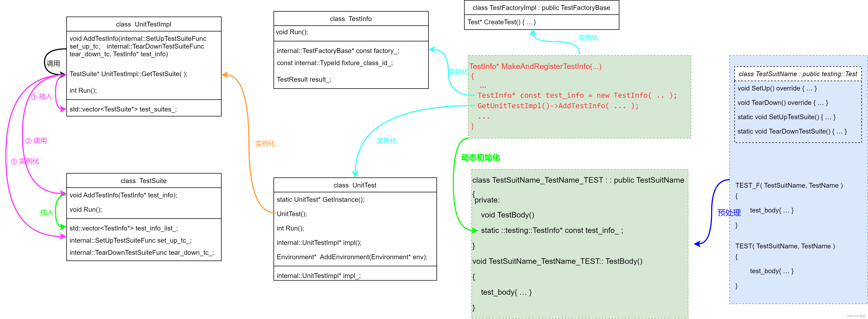Select the 'class TestInfo' header
The image size is (868, 319).
pyautogui.click(x=351, y=19)
